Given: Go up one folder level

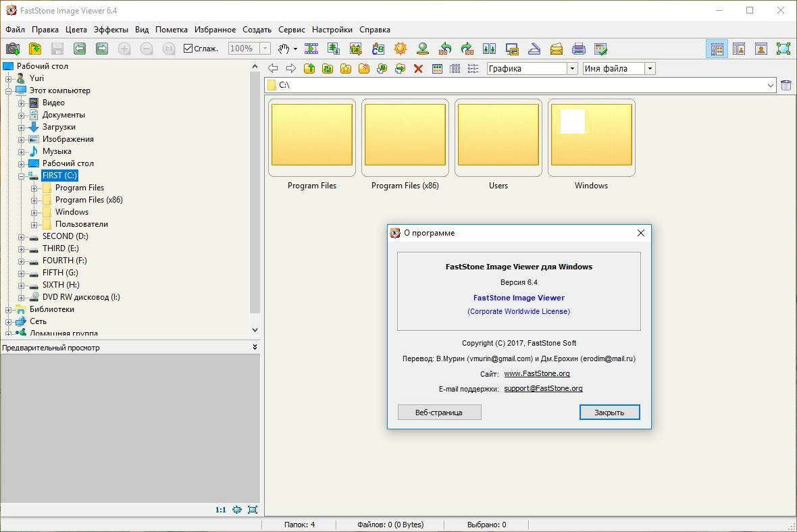Looking at the screenshot, I should point(309,69).
